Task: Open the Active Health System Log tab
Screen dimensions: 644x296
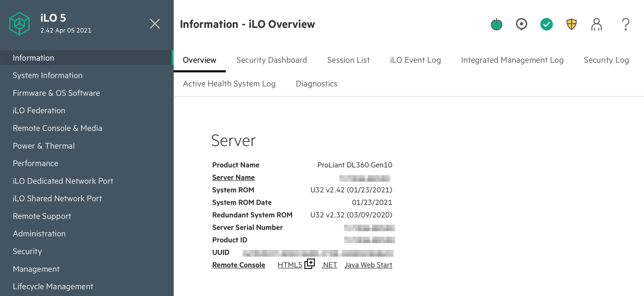Action: click(229, 84)
